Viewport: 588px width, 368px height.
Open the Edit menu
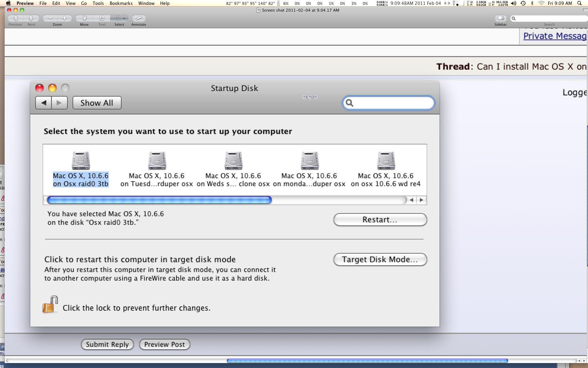(56, 3)
